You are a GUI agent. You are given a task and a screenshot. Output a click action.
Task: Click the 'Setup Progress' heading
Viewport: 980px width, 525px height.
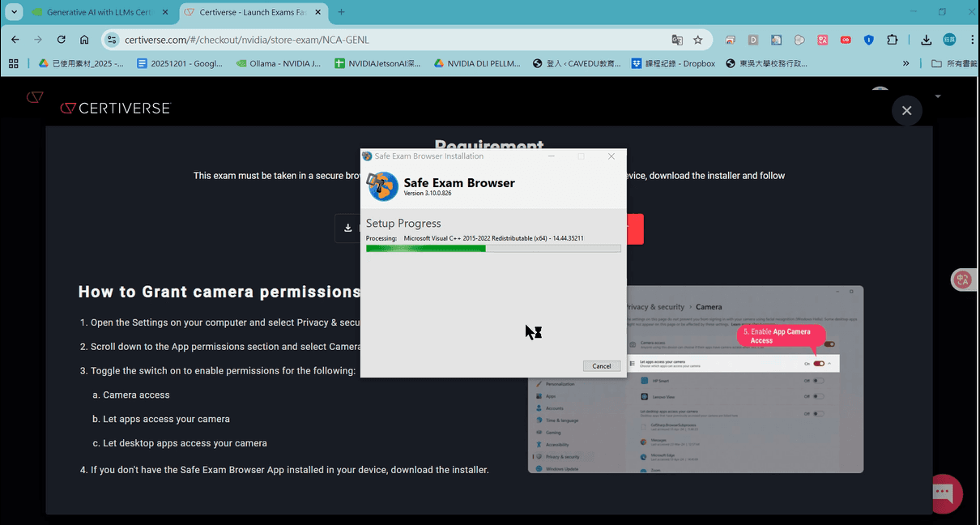coord(403,223)
